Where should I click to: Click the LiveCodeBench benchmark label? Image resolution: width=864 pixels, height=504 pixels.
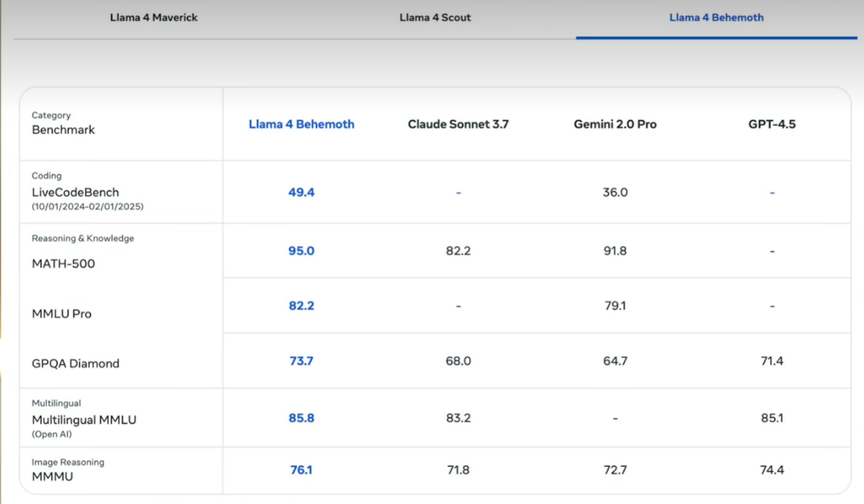pyautogui.click(x=76, y=192)
